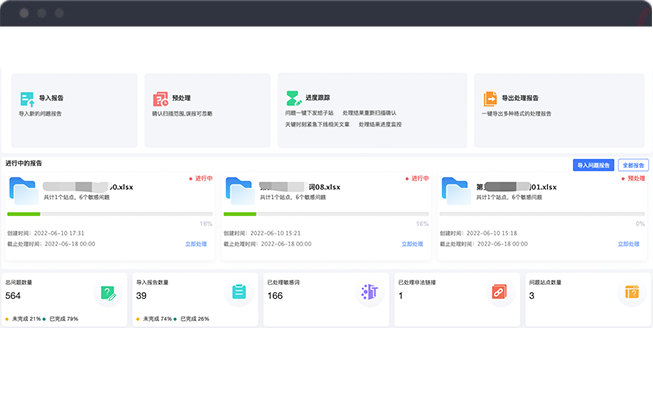Open the 预处理 card title
653x395 pixels.
[x=181, y=98]
